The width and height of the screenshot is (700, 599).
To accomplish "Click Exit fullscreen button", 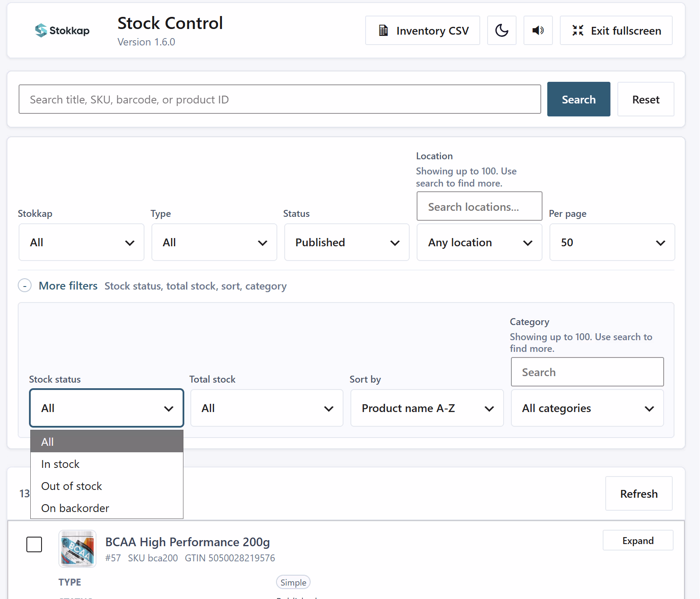I will 616,30.
